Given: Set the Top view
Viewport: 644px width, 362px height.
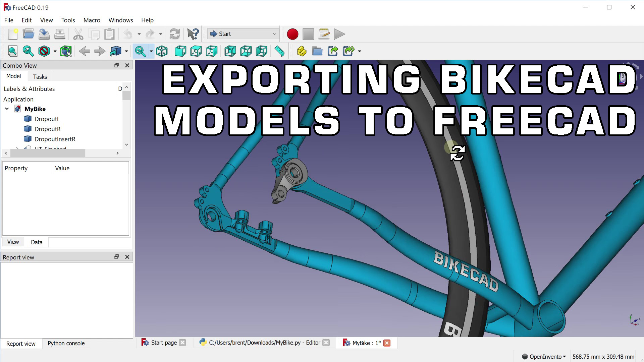Looking at the screenshot, I should pyautogui.click(x=196, y=51).
